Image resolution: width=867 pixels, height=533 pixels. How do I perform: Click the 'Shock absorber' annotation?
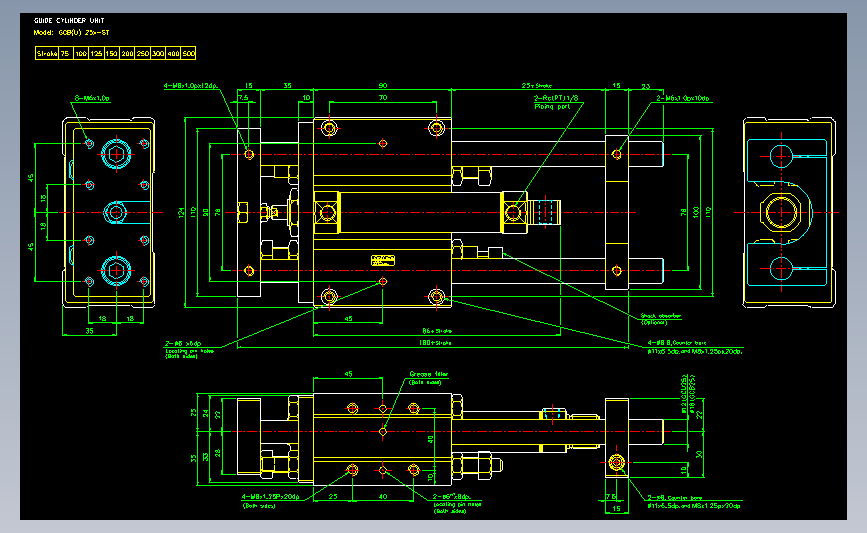pyautogui.click(x=661, y=316)
